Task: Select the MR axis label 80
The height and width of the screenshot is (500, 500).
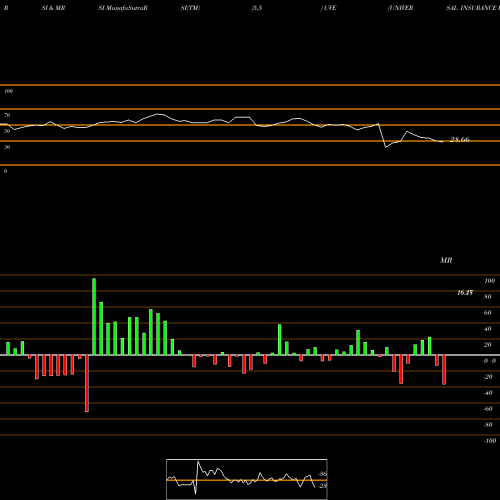Action: coord(488,297)
